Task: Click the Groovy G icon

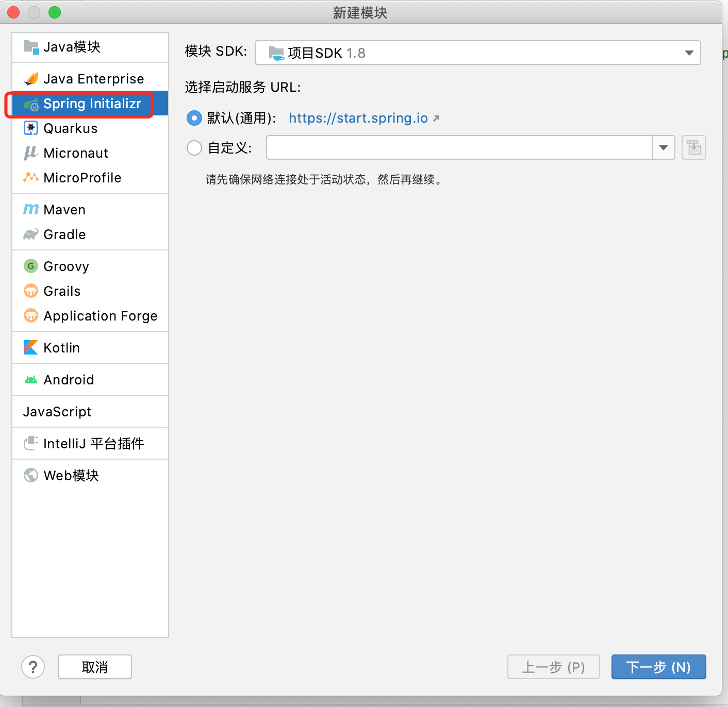Action: 31,266
